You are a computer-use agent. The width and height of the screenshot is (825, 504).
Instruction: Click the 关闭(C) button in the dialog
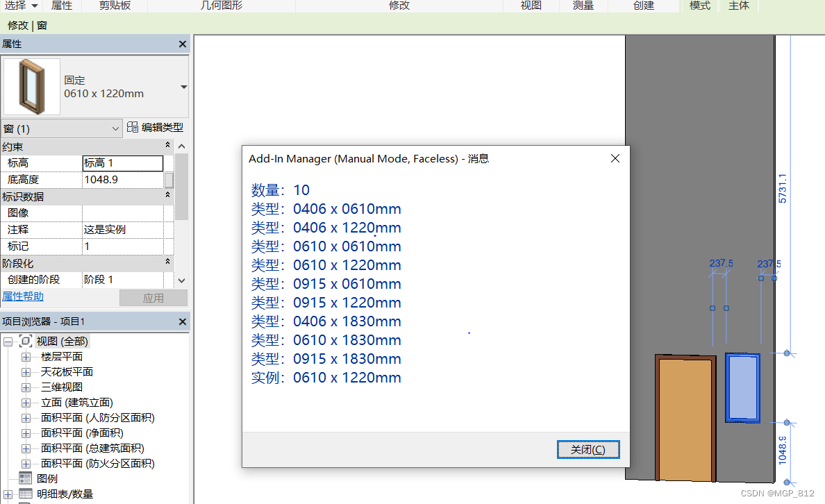click(x=588, y=449)
